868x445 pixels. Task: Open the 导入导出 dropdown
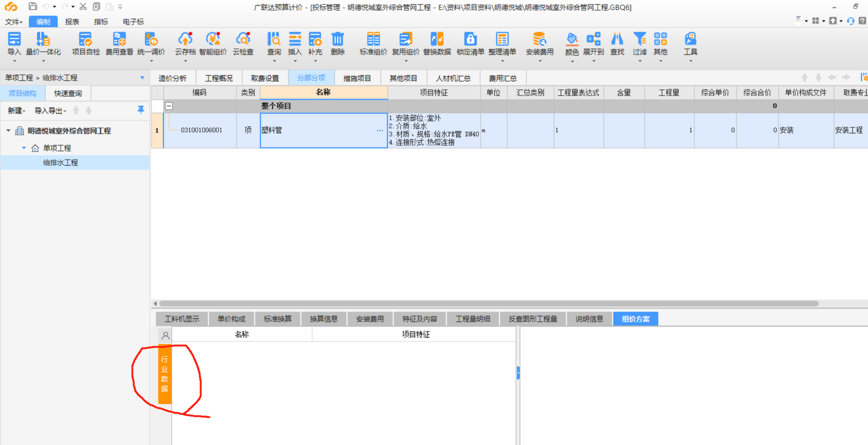pyautogui.click(x=50, y=110)
